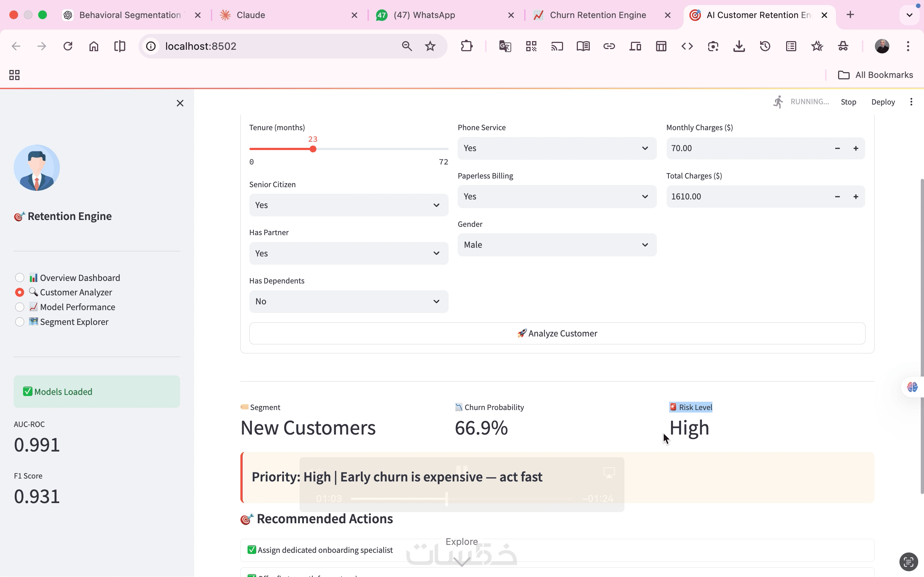
Task: Expand the Has Dependents dropdown
Action: [348, 301]
